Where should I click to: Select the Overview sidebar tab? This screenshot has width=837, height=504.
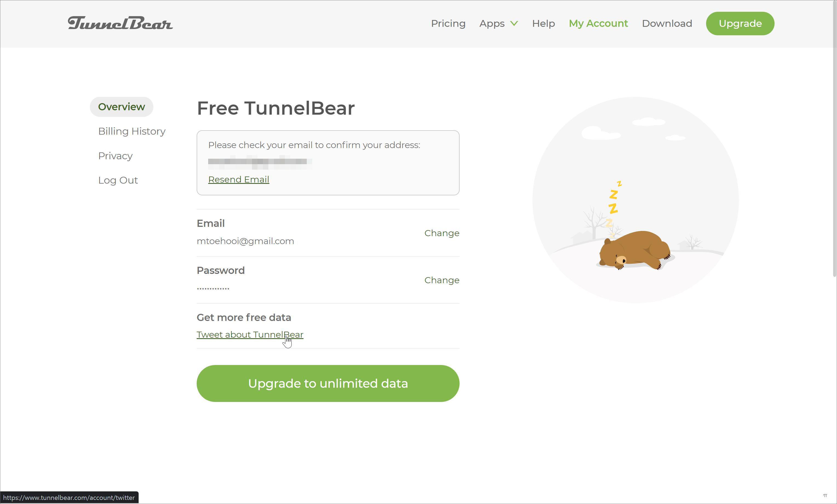tap(121, 107)
